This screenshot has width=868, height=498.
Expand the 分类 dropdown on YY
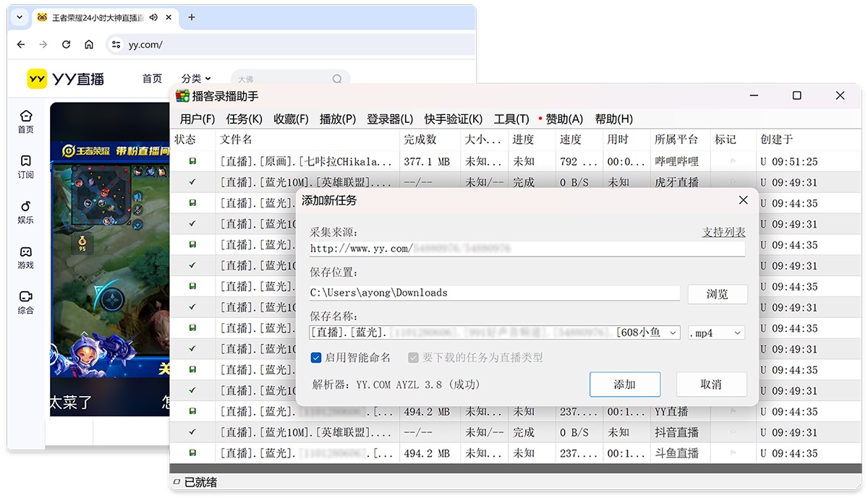tap(196, 79)
